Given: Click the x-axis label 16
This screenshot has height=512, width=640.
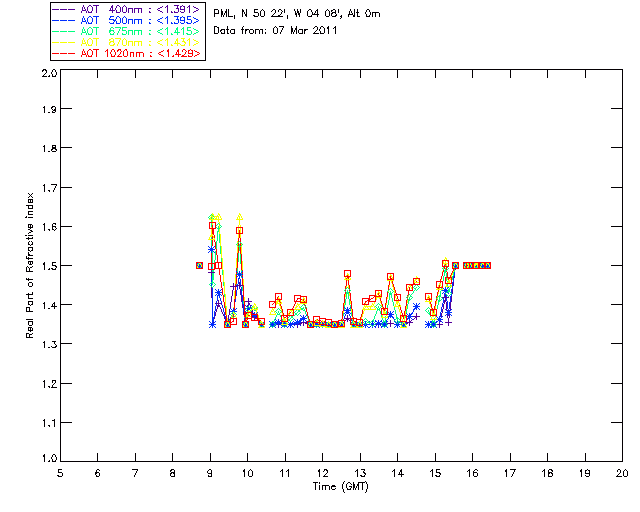Looking at the screenshot, I should point(472,473).
